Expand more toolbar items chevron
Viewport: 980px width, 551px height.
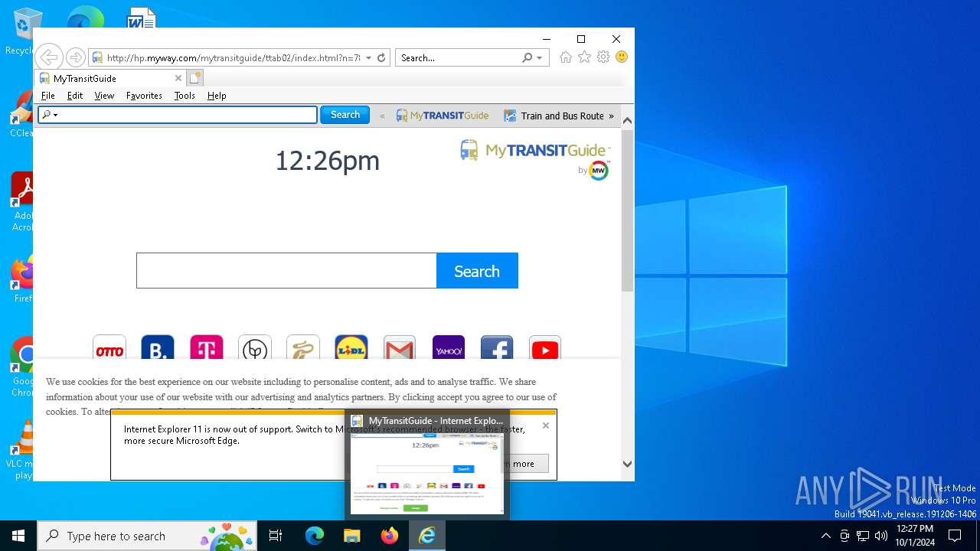pos(611,116)
